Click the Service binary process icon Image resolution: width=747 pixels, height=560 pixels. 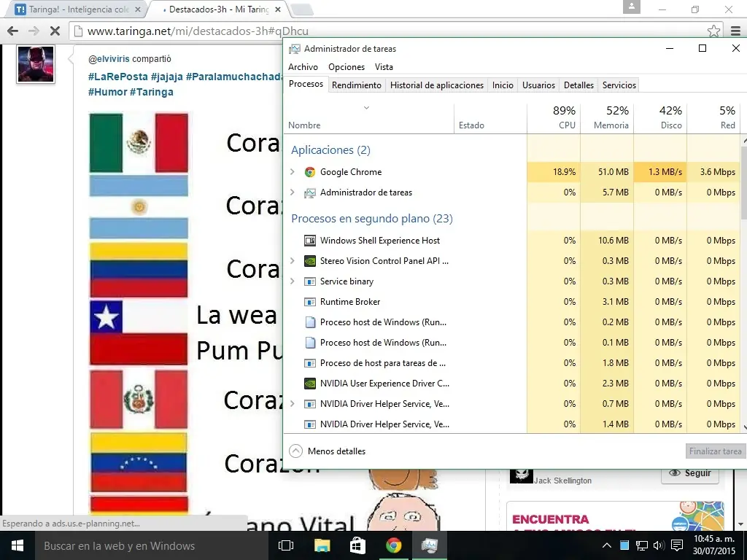(x=309, y=281)
